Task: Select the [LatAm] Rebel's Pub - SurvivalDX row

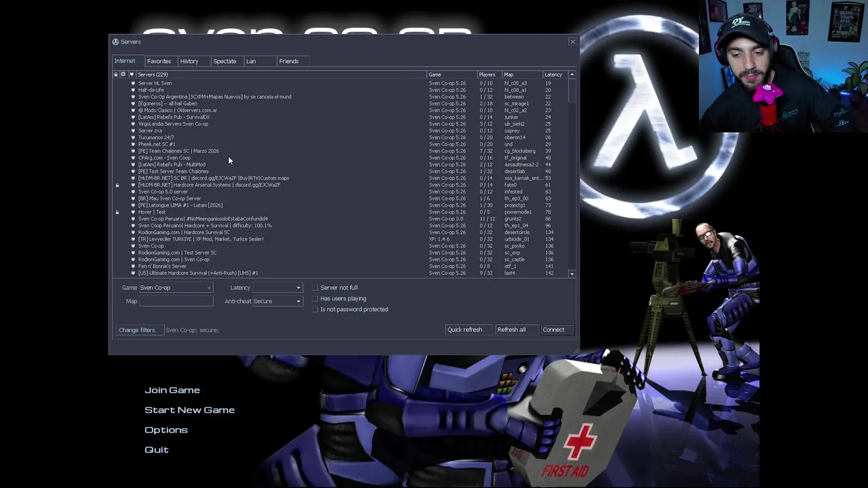Action: pyautogui.click(x=341, y=117)
